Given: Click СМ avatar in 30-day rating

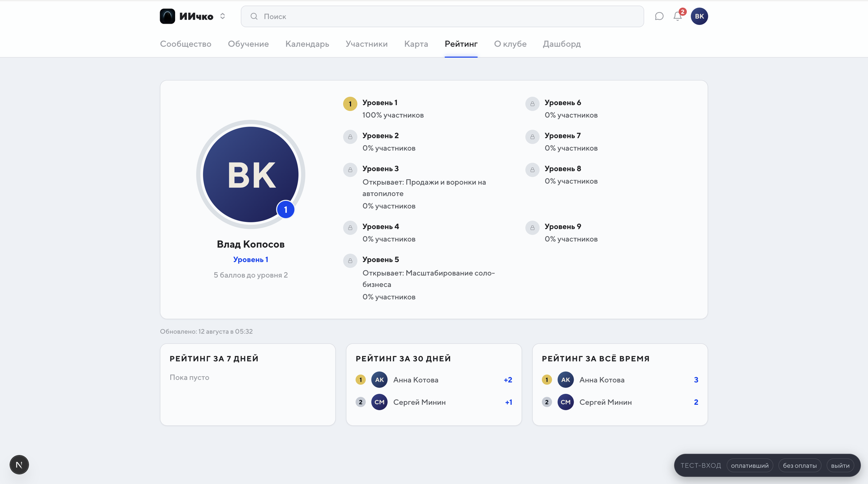Looking at the screenshot, I should pos(379,402).
